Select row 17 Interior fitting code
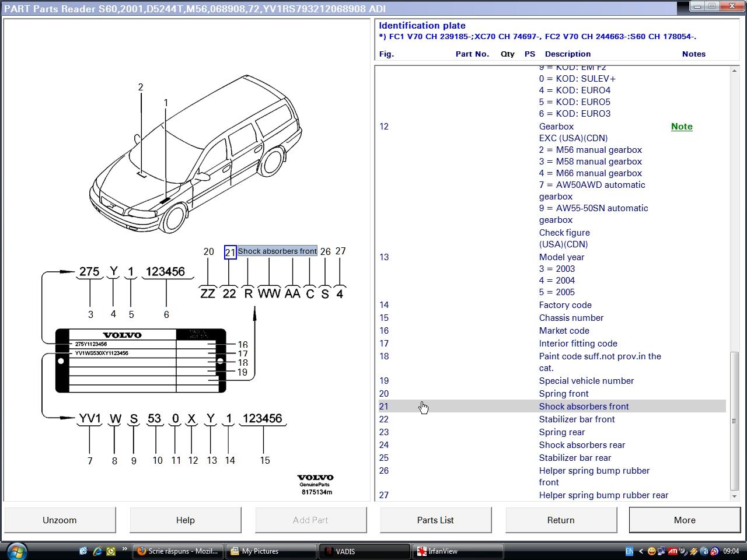Viewport: 747px width, 560px height. tap(552, 344)
